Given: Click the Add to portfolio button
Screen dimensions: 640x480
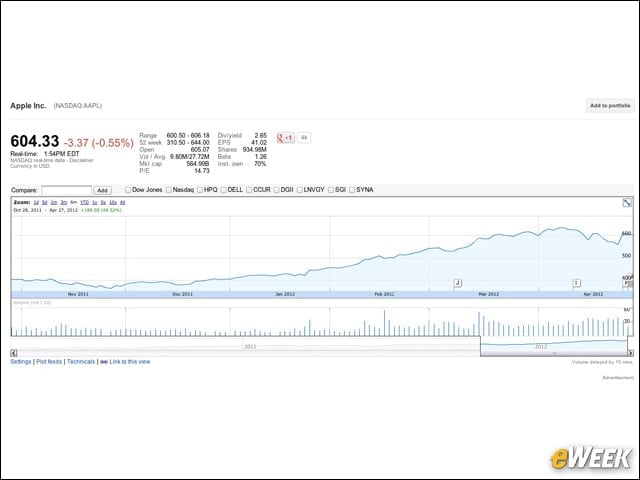Looking at the screenshot, I should pyautogui.click(x=610, y=106).
